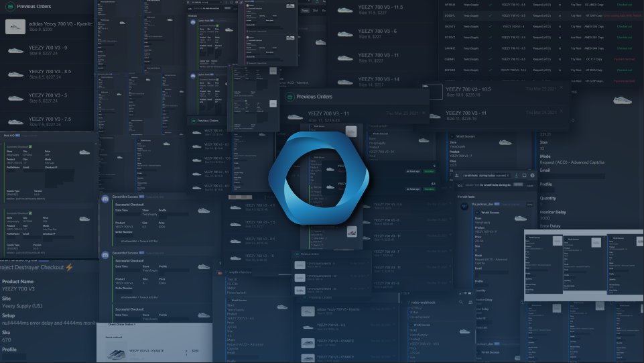This screenshot has height=363, width=644.
Task: Click the hexagon icon beside the center Previous Orders title
Action: [289, 97]
